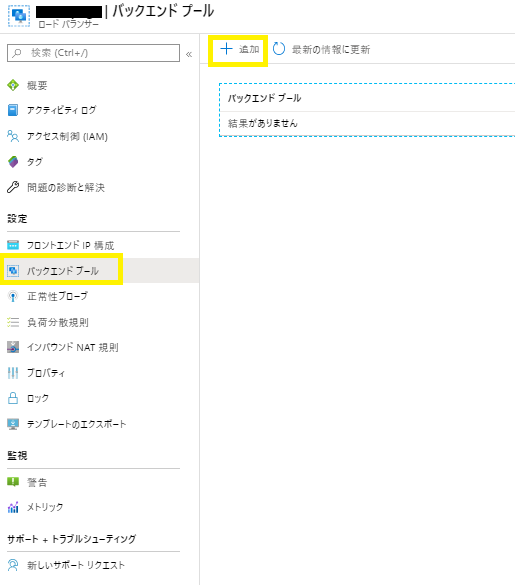This screenshot has height=585, width=515.
Task: Click the 正常性プローブ probe icon
Action: (13, 296)
